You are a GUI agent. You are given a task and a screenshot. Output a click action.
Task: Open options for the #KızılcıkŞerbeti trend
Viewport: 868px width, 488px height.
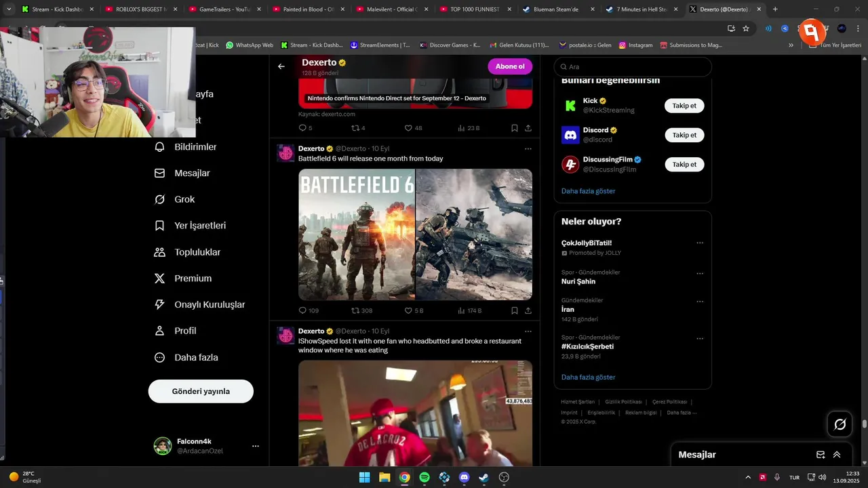click(700, 339)
